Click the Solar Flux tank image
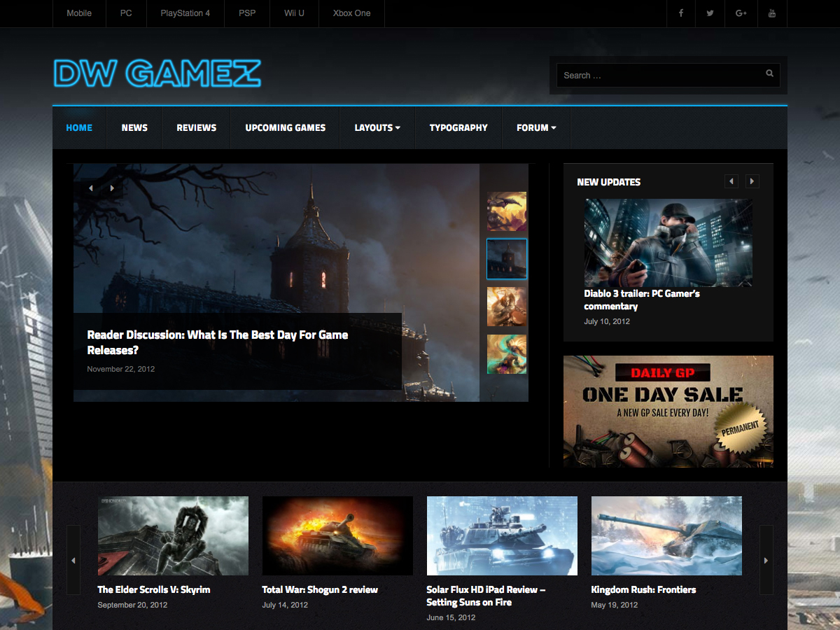 [x=502, y=535]
